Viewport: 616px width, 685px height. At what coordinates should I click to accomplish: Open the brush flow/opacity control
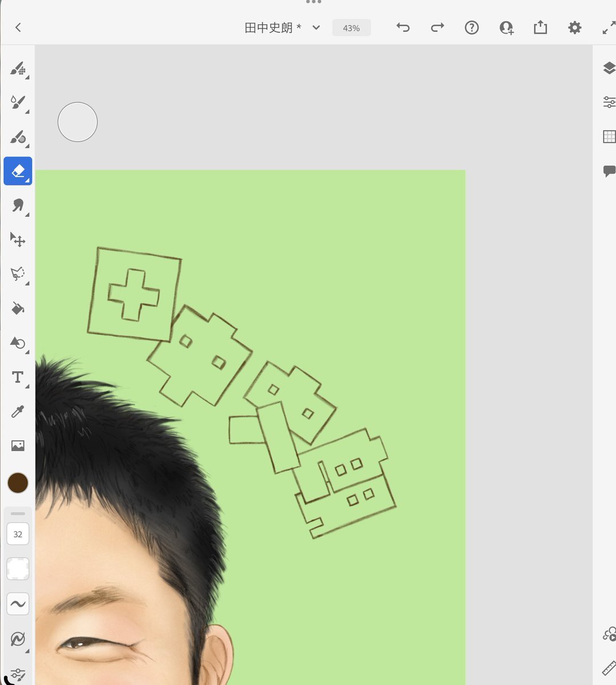(18, 569)
